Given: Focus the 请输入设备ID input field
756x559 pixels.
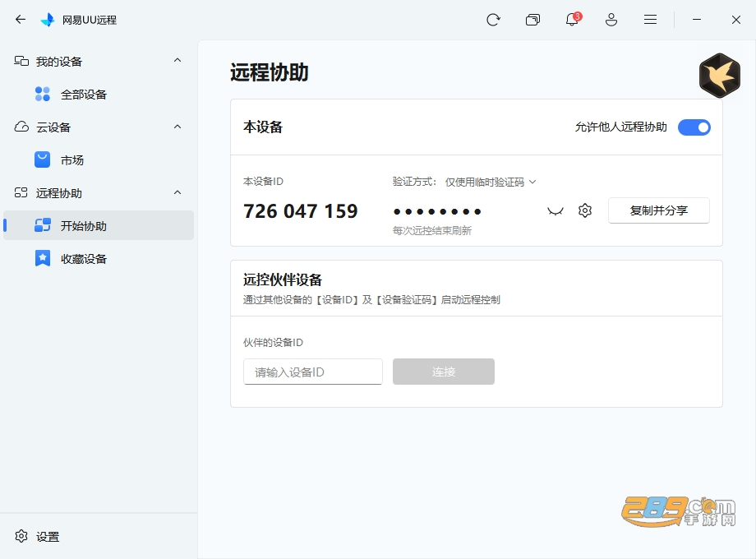Looking at the screenshot, I should (x=313, y=372).
